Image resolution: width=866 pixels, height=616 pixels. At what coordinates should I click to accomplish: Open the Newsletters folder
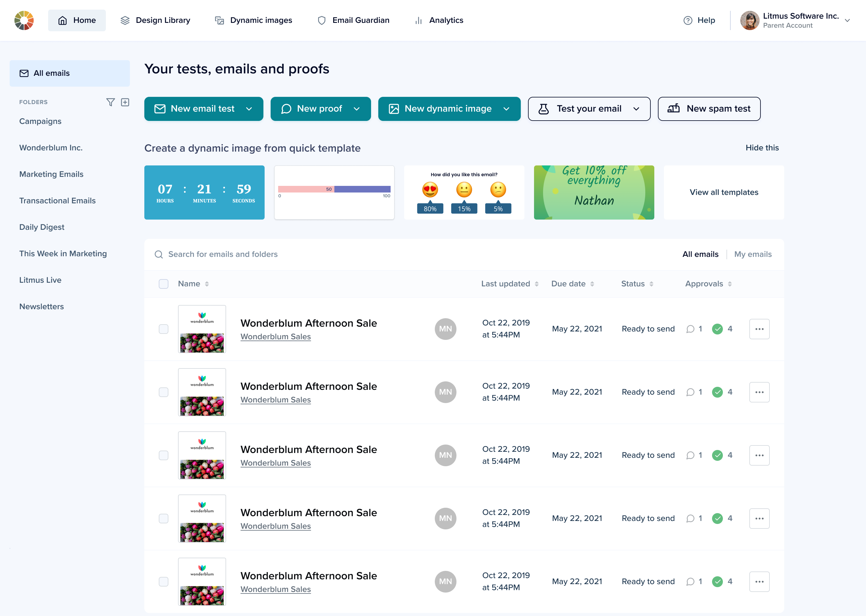pyautogui.click(x=41, y=306)
